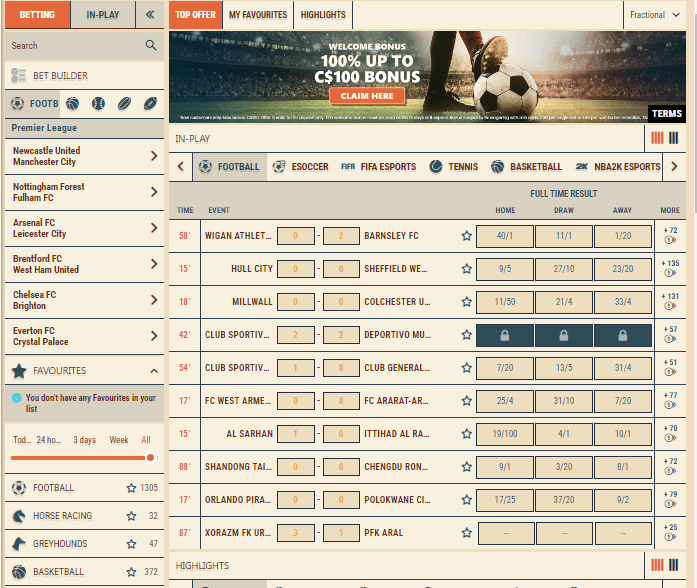Click Horse Racing horse head icon

click(x=19, y=516)
